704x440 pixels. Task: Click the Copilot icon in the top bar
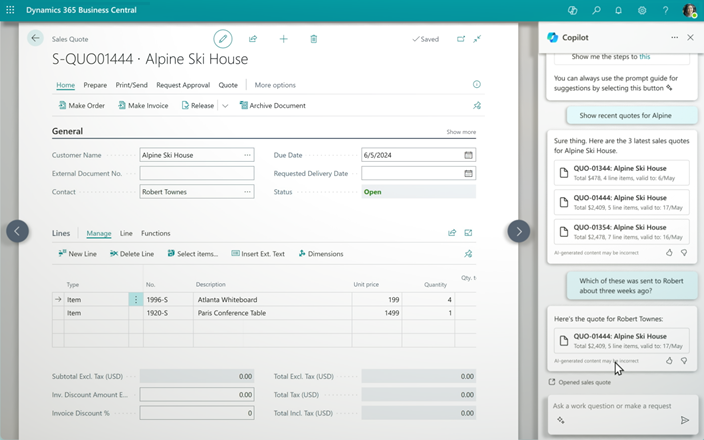point(572,10)
